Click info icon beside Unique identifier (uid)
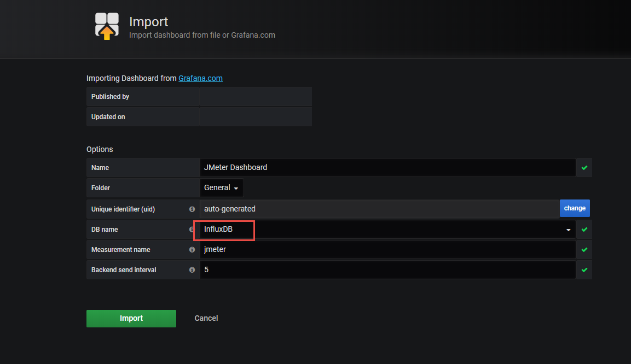631x364 pixels. click(x=192, y=209)
